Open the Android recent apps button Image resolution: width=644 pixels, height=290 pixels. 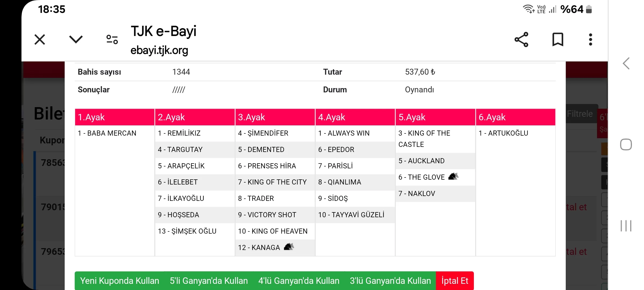click(x=626, y=226)
